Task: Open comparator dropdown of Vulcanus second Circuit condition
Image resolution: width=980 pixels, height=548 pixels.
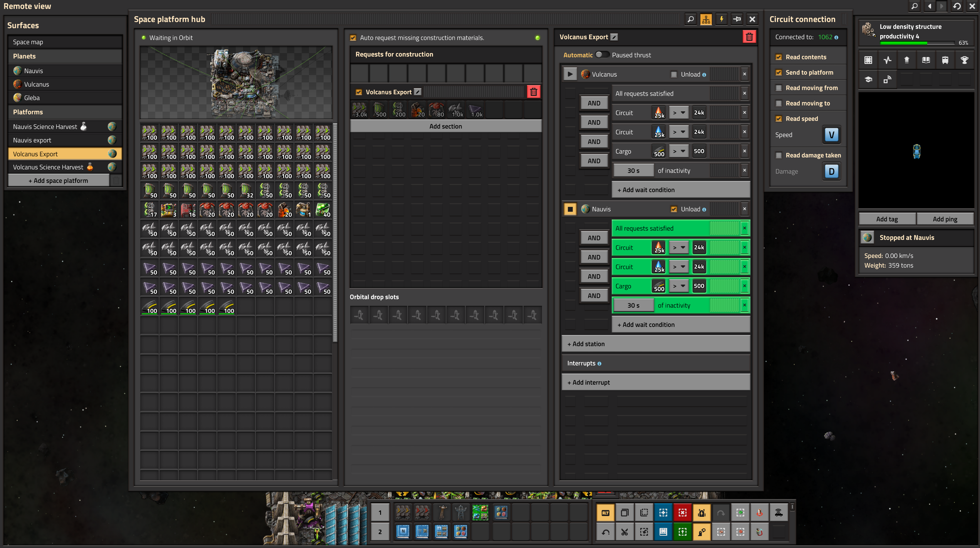Action: pyautogui.click(x=679, y=132)
